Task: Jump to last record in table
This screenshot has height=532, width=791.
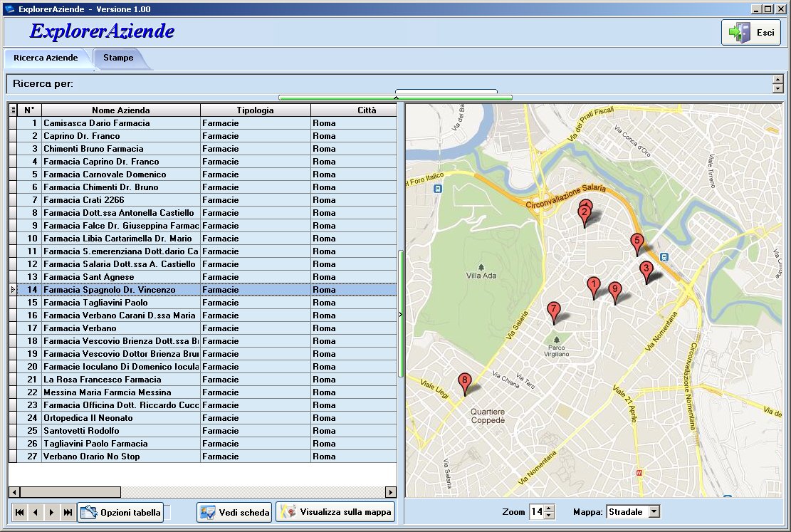Action: [68, 512]
